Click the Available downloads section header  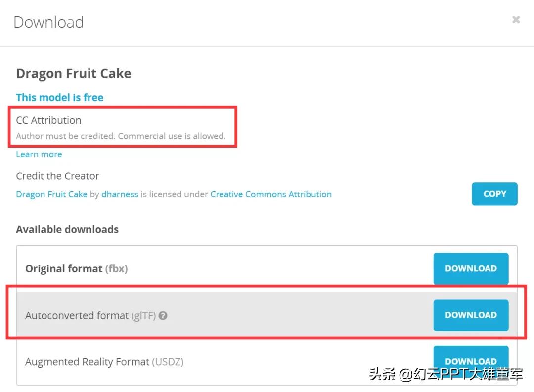[x=67, y=229]
